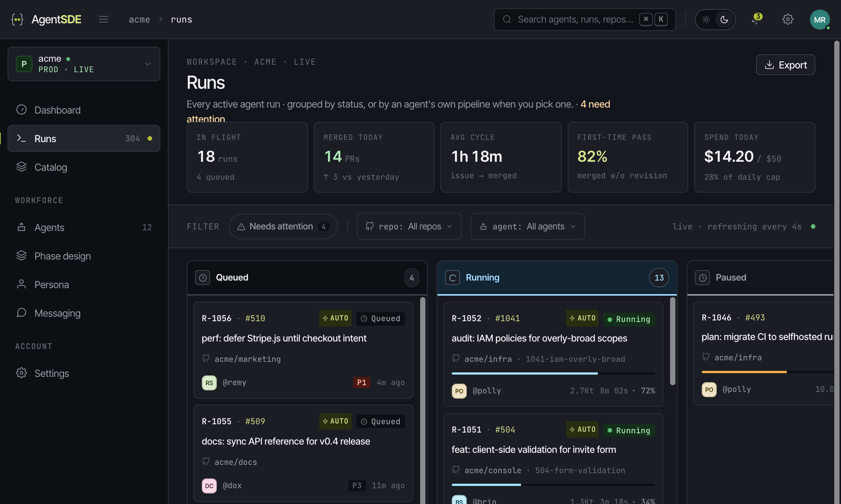Focus the Search agents, runs, repos field
841x504 pixels.
[585, 19]
